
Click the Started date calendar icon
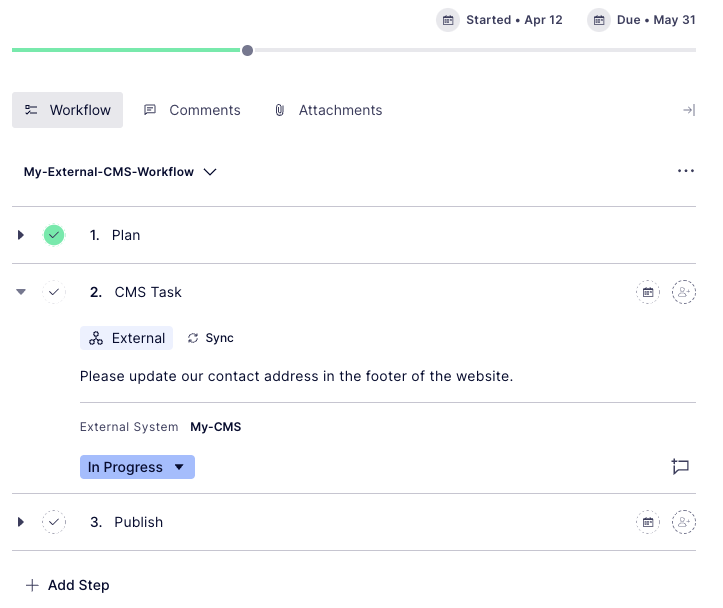coord(448,20)
